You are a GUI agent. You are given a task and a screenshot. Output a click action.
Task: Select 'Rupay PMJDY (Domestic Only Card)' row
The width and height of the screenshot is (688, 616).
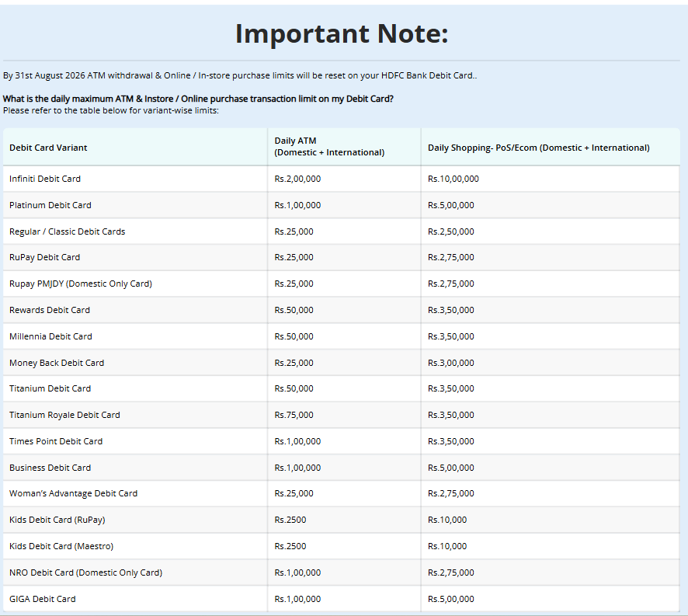[x=81, y=284]
